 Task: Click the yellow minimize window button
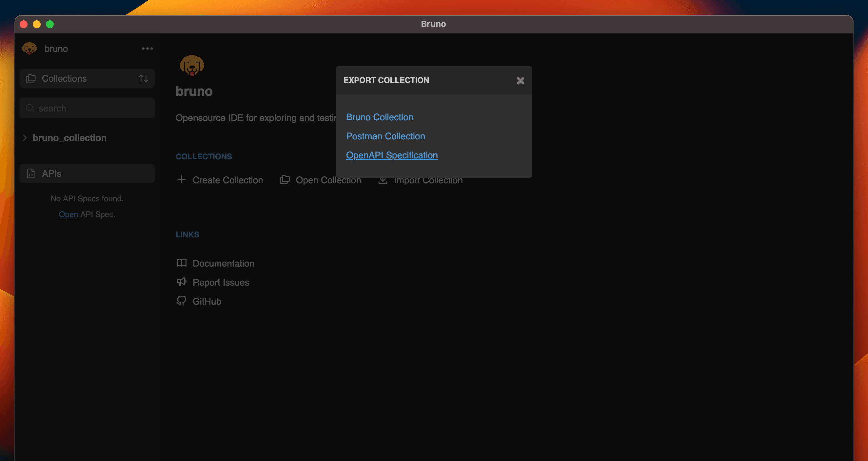[x=37, y=24]
